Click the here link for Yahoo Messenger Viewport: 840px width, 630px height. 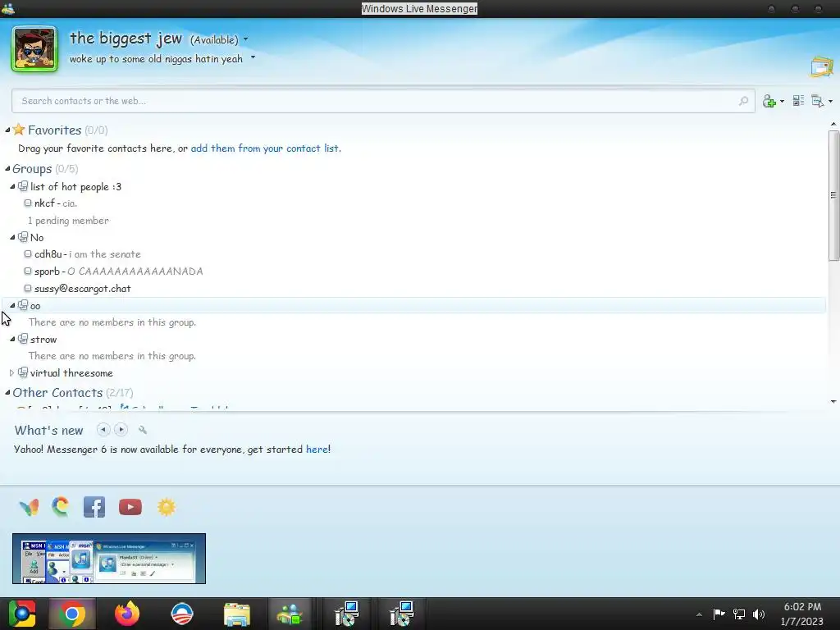pyautogui.click(x=317, y=449)
